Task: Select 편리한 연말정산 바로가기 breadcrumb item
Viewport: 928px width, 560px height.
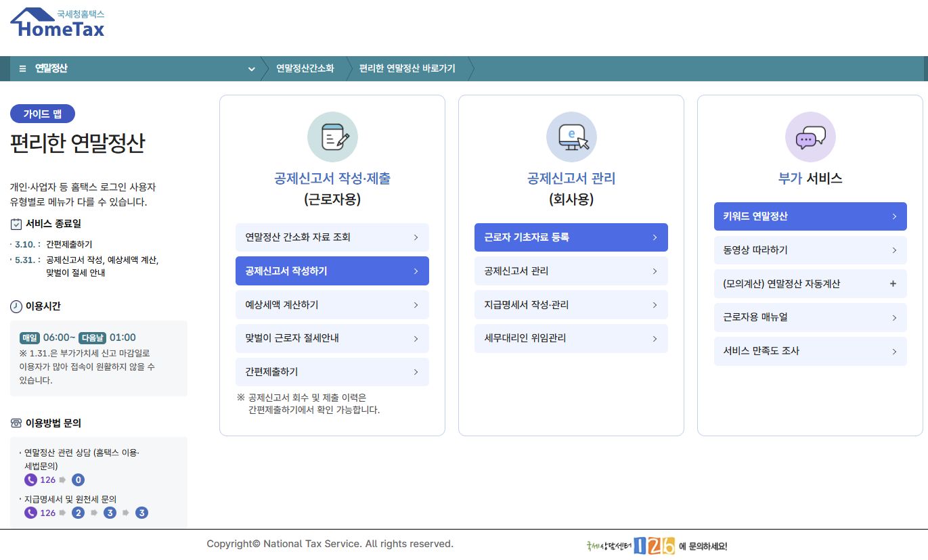Action: click(x=407, y=68)
